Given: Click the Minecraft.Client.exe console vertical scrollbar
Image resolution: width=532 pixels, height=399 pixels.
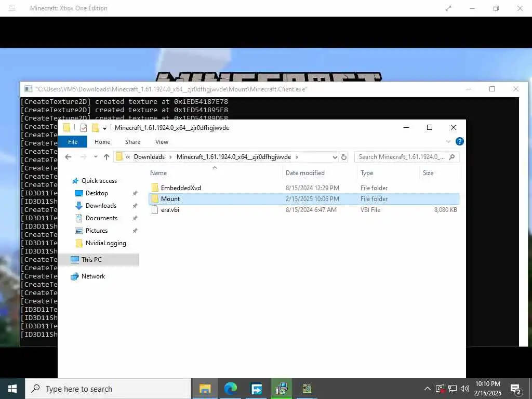Looking at the screenshot, I should click(x=523, y=221).
